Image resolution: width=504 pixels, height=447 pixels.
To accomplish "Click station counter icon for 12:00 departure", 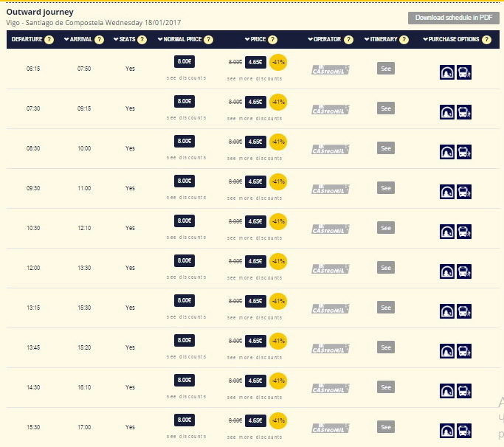I will tap(447, 271).
